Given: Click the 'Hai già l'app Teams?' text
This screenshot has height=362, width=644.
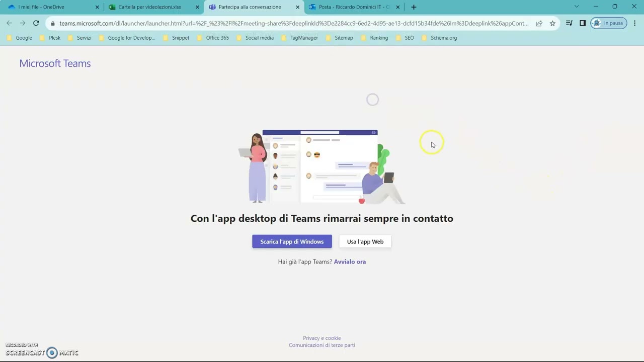Looking at the screenshot, I should coord(305,262).
